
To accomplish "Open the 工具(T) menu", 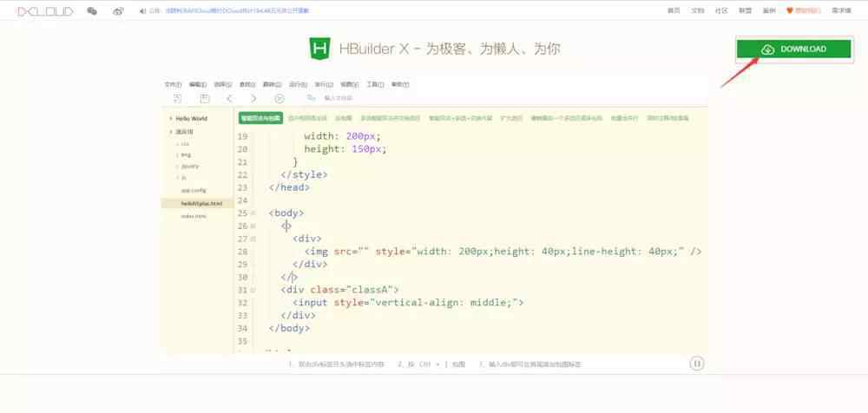I will tap(375, 85).
